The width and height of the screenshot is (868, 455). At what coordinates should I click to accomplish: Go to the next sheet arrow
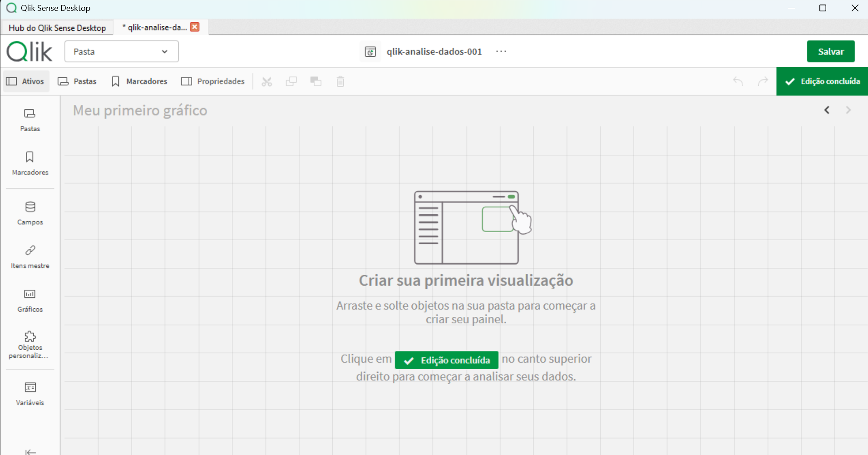click(848, 110)
